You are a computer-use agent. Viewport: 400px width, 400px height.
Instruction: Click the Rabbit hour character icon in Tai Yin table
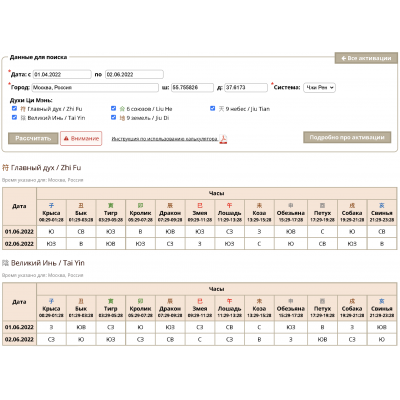pyautogui.click(x=140, y=301)
